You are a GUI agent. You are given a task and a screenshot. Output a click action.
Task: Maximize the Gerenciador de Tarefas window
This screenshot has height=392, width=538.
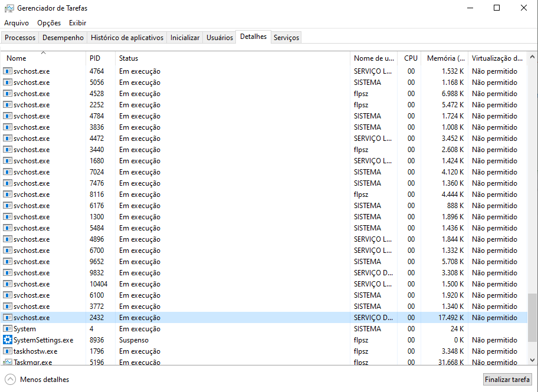click(497, 8)
